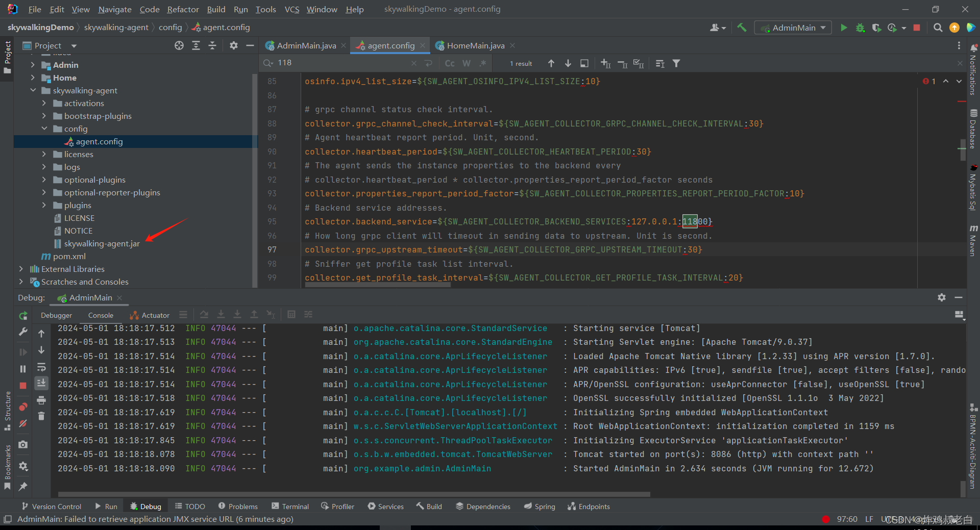This screenshot has height=530, width=980.
Task: Pause the running debug program
Action: [x=23, y=369]
